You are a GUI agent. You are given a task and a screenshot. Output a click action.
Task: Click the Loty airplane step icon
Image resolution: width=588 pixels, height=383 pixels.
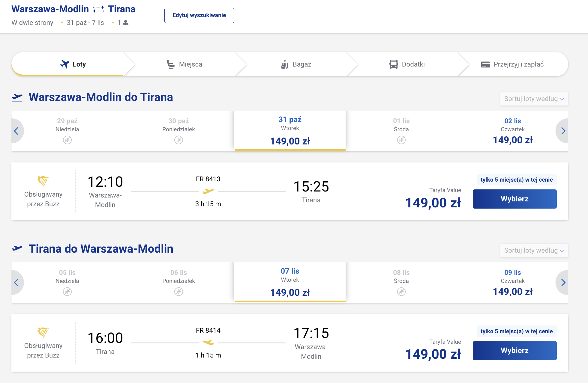pyautogui.click(x=64, y=64)
